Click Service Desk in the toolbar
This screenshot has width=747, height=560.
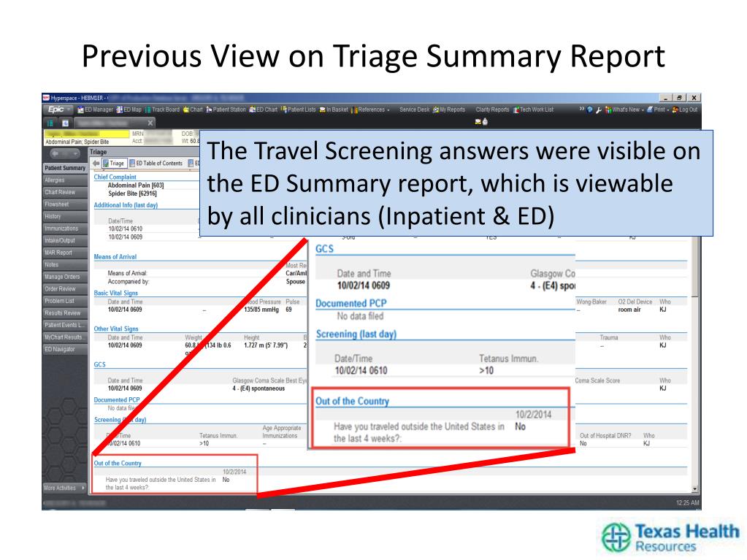[x=415, y=110]
